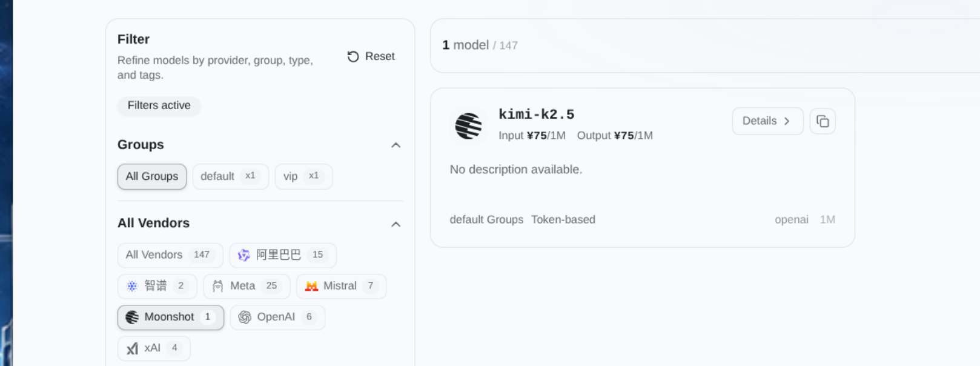
Task: Copy the kimi-k2.5 model name
Action: (x=823, y=121)
